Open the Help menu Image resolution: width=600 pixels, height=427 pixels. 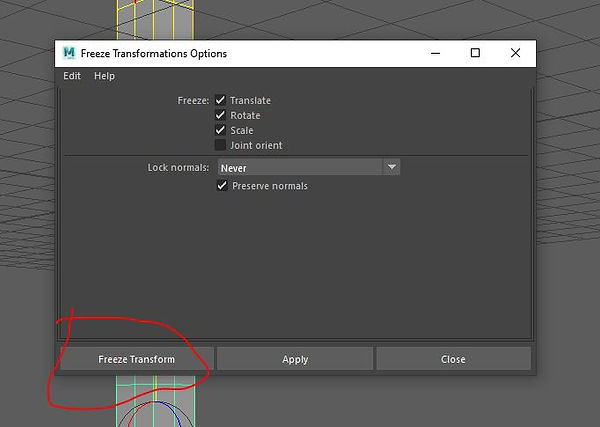click(104, 76)
